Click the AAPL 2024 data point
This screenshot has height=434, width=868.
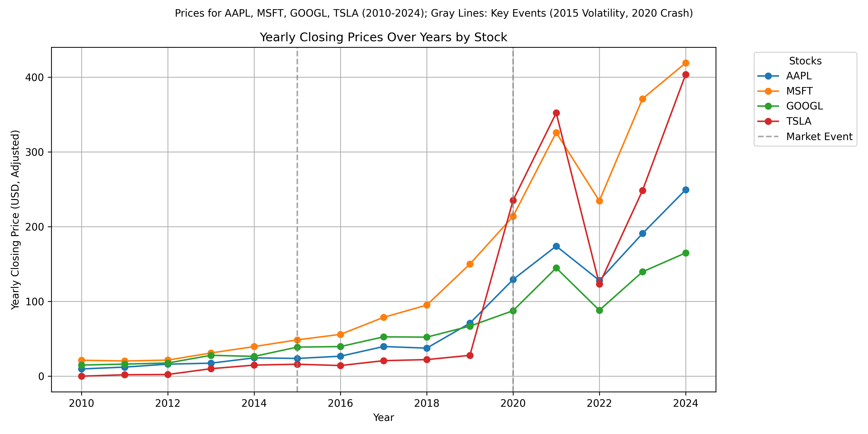click(x=685, y=190)
